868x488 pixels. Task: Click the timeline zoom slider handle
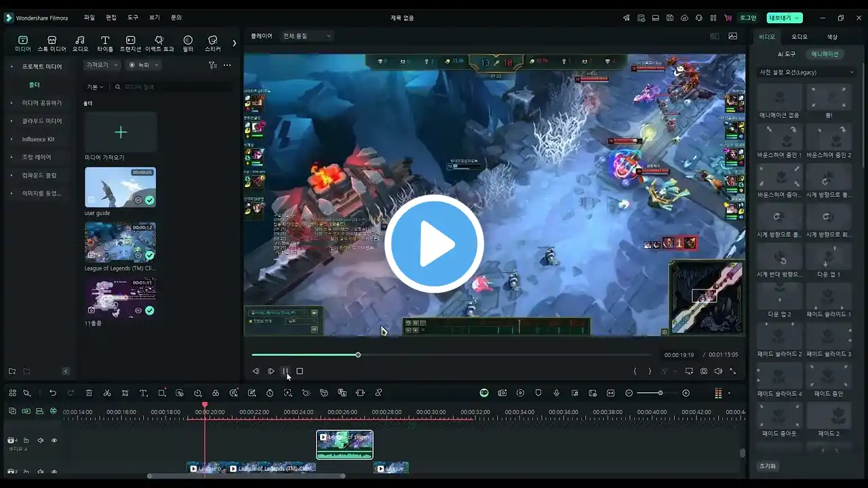[660, 393]
